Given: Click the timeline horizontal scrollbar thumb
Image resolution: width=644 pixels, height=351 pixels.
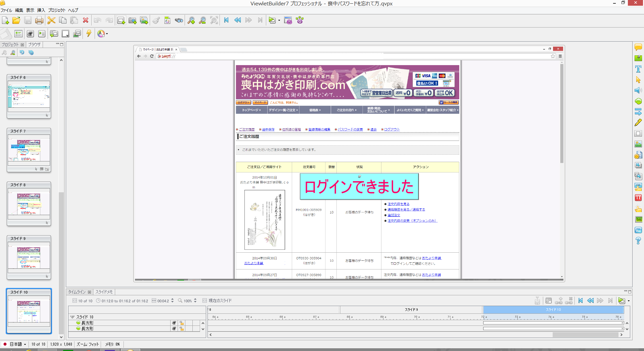Looking at the screenshot, I should [x=585, y=335].
